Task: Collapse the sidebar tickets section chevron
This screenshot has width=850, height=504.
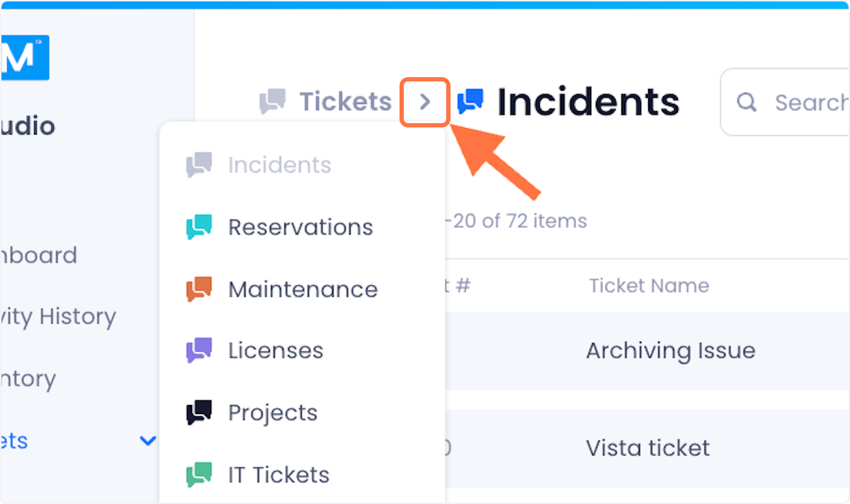Action: [147, 441]
